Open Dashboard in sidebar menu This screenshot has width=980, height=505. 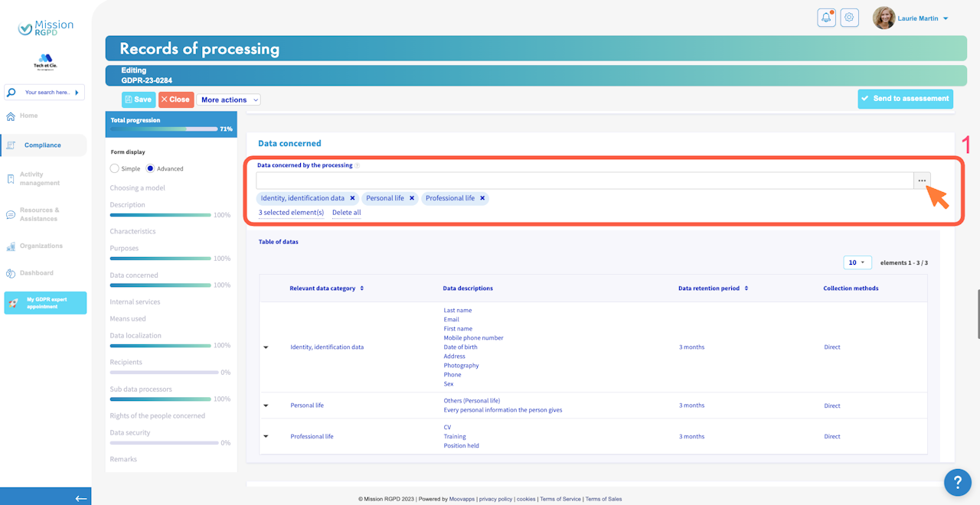[37, 273]
